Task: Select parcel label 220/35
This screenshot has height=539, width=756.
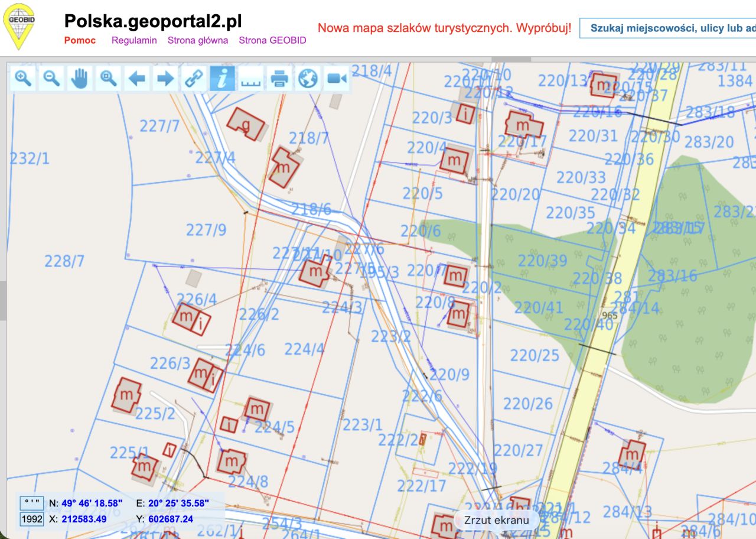Action: 571,212
